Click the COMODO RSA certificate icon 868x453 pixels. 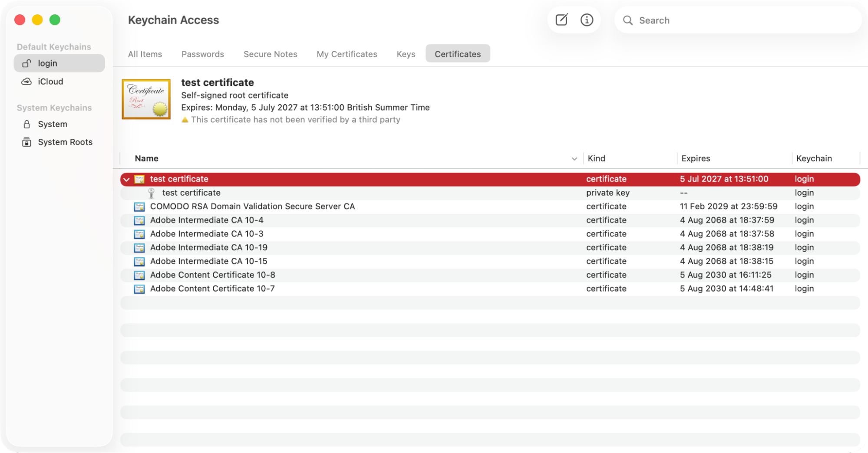139,207
